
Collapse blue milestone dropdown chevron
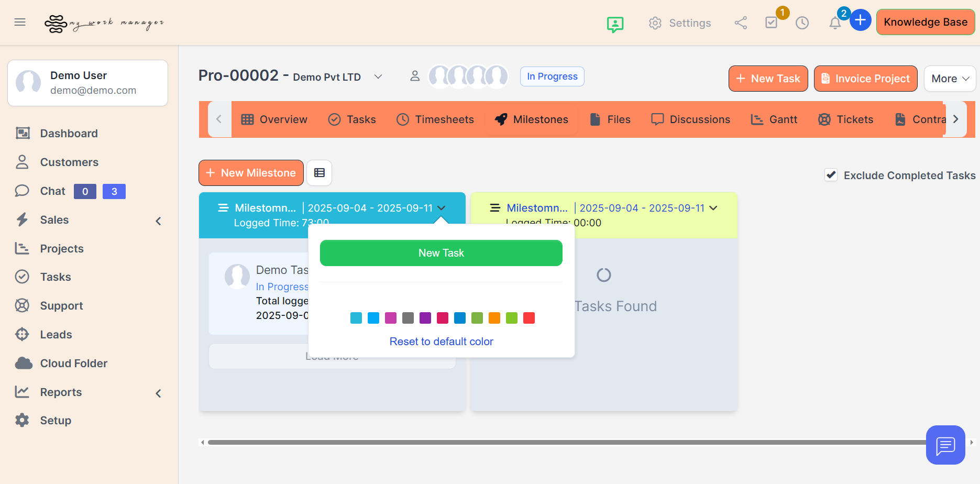pyautogui.click(x=441, y=208)
